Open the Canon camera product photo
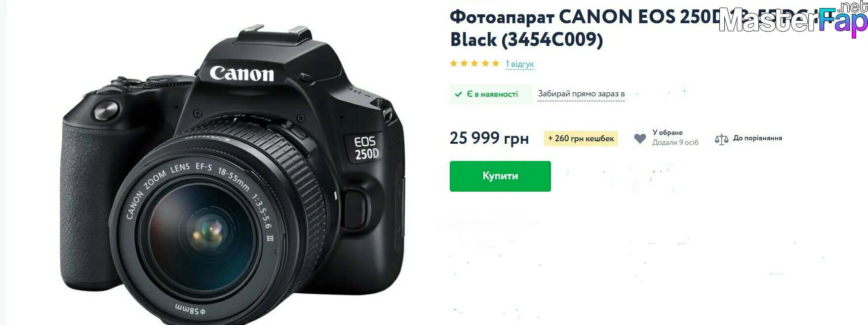This screenshot has width=868, height=325. (x=233, y=174)
